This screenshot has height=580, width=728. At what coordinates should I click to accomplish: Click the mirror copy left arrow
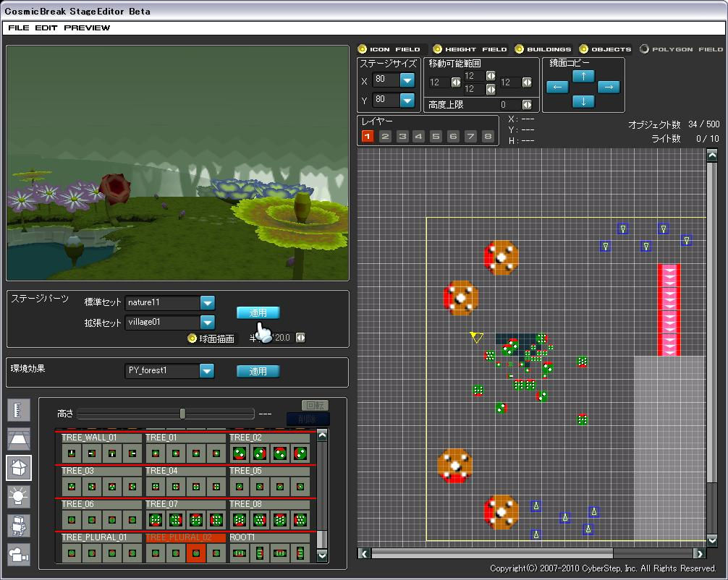click(556, 88)
